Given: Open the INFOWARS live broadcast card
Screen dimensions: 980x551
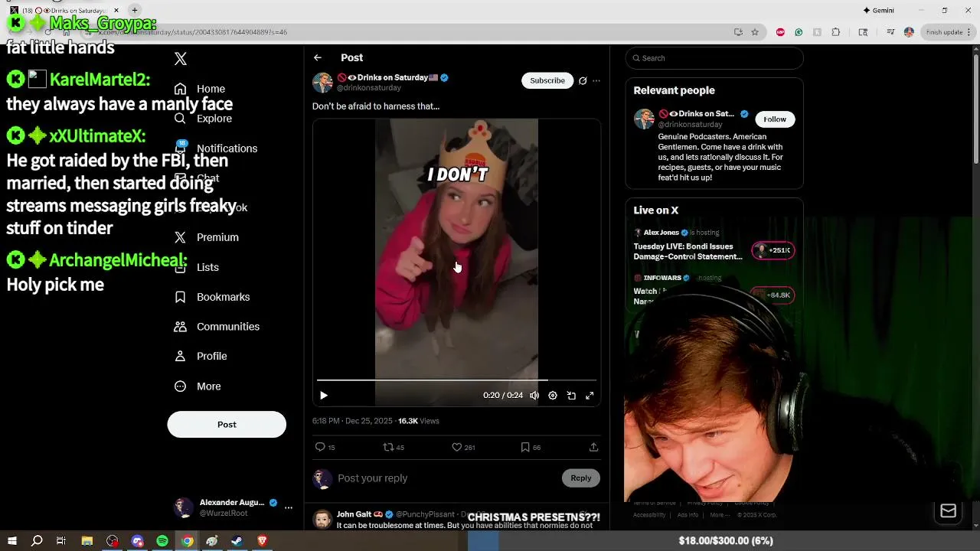Looking at the screenshot, I should (x=714, y=291).
